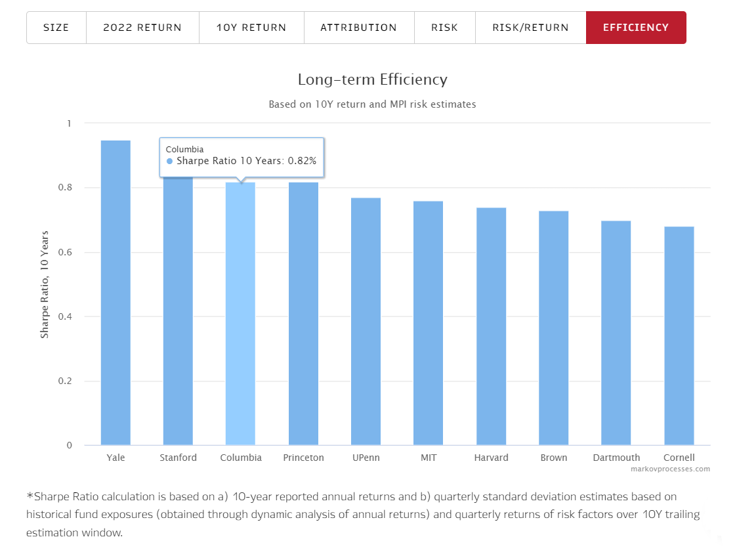Viewport: 737px width, 560px height.
Task: Click the Brown axis label
Action: pyautogui.click(x=554, y=458)
